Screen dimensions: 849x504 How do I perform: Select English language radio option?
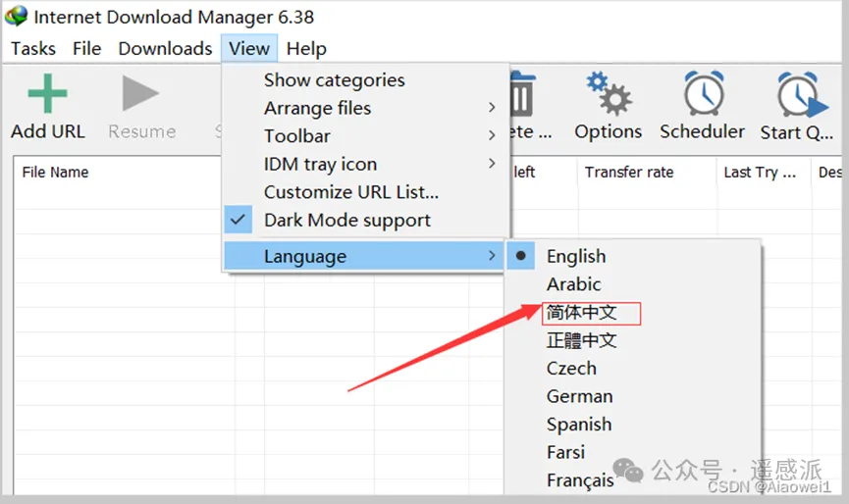click(x=521, y=256)
